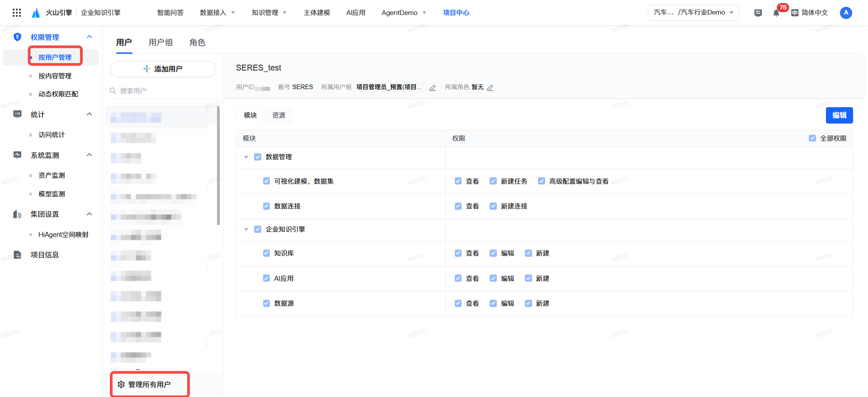This screenshot has width=868, height=397.
Task: Switch to the 用户组 tab
Action: pos(160,43)
